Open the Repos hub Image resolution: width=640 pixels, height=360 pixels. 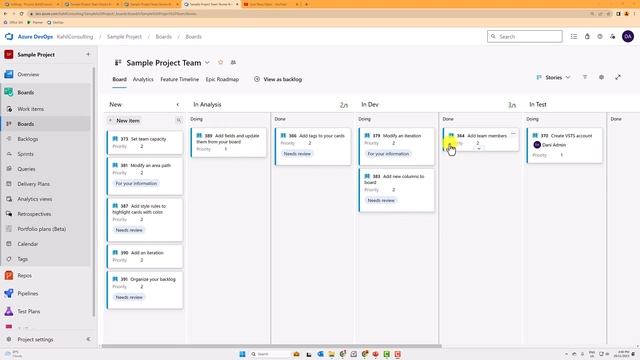(24, 276)
